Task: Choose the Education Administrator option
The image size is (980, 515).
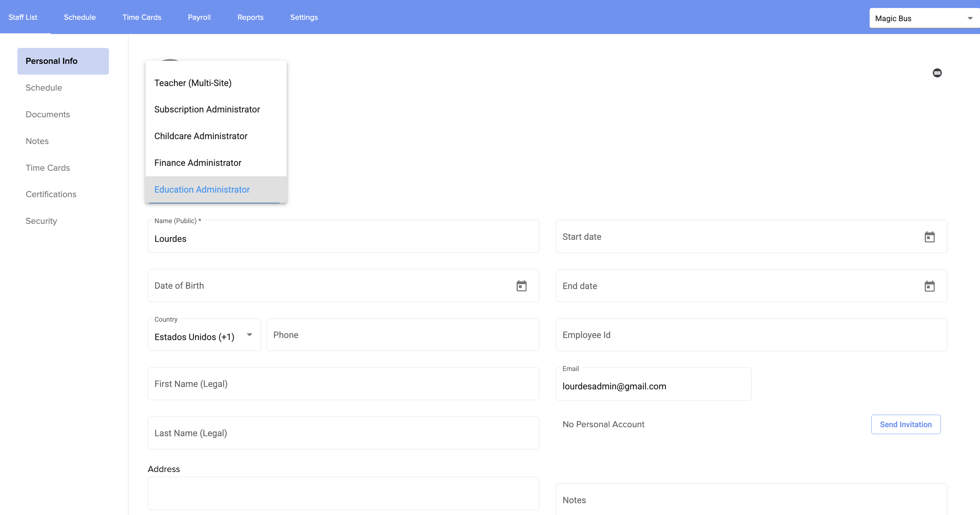Action: point(202,189)
